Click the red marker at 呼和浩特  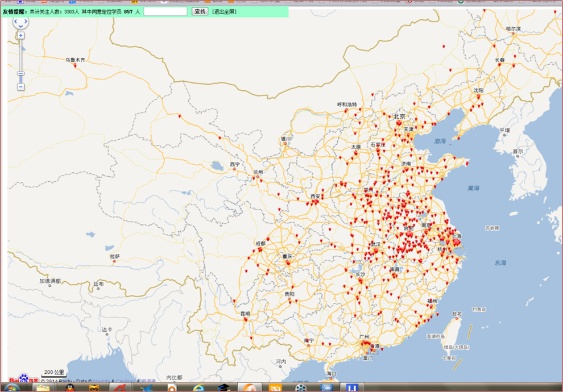coord(346,110)
